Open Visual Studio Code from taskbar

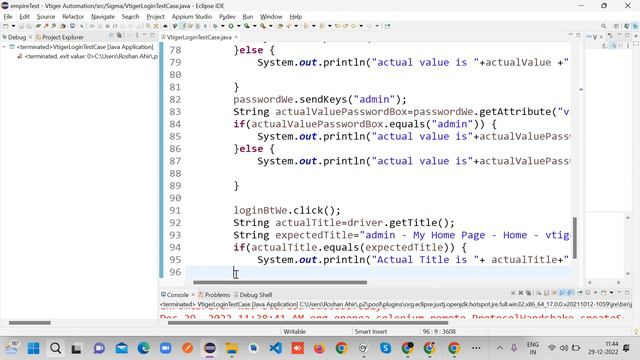pyautogui.click(x=276, y=348)
